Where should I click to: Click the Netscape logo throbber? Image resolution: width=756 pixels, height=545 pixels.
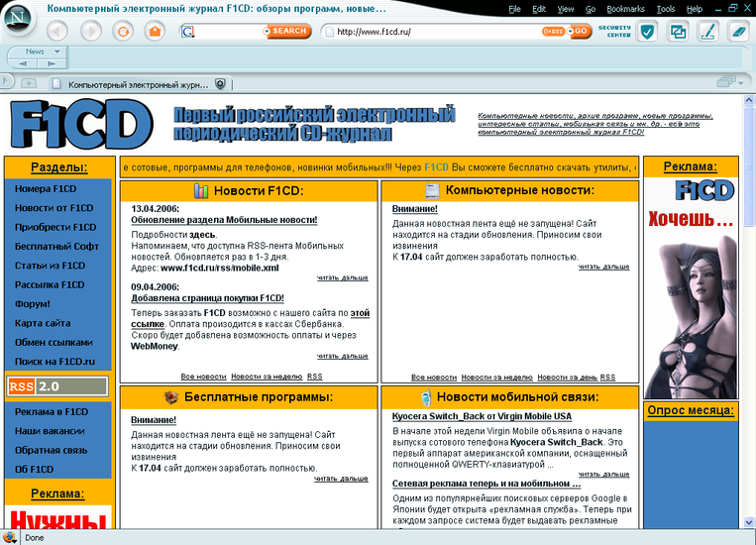(x=18, y=20)
